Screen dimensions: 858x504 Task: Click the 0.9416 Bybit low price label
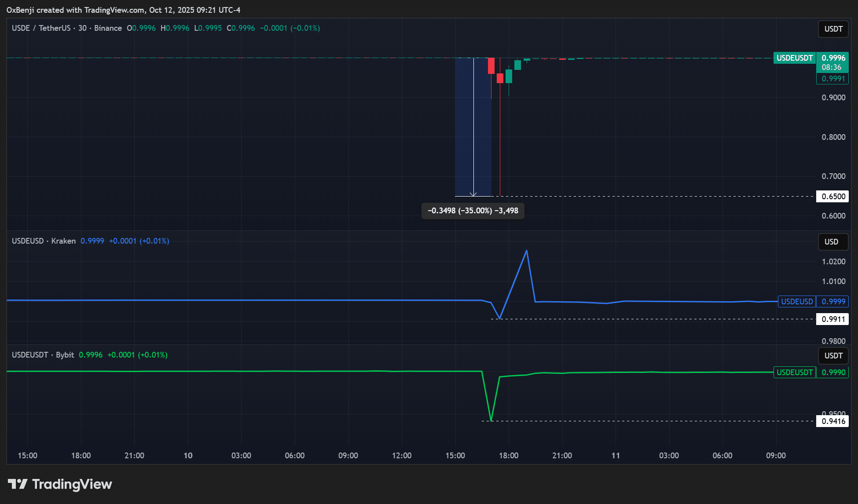coord(833,421)
